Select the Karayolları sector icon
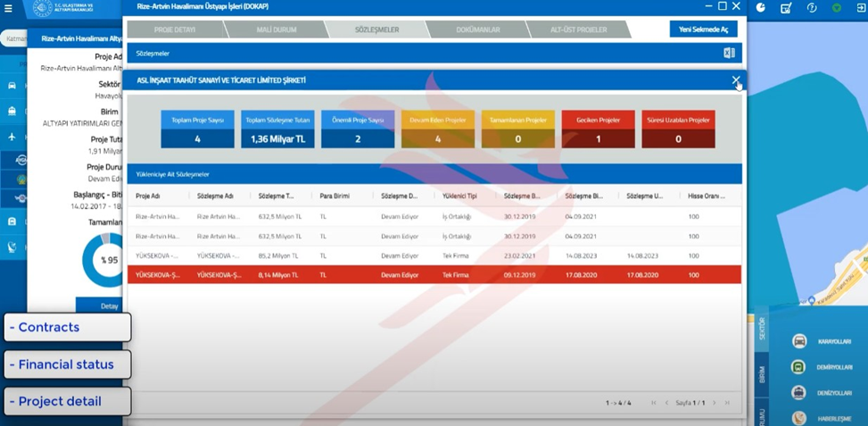Viewport: 868px width, 426px height. coord(799,341)
